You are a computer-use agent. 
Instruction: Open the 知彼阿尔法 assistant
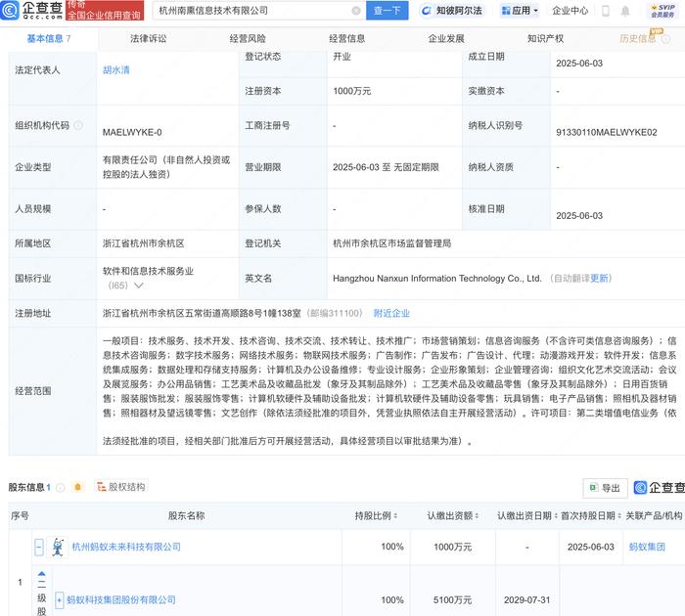tap(453, 11)
